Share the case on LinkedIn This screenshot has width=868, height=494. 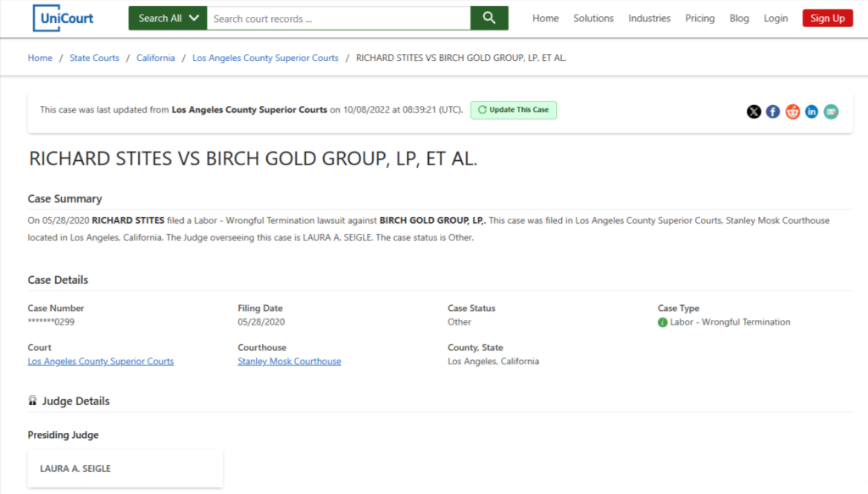tap(811, 112)
